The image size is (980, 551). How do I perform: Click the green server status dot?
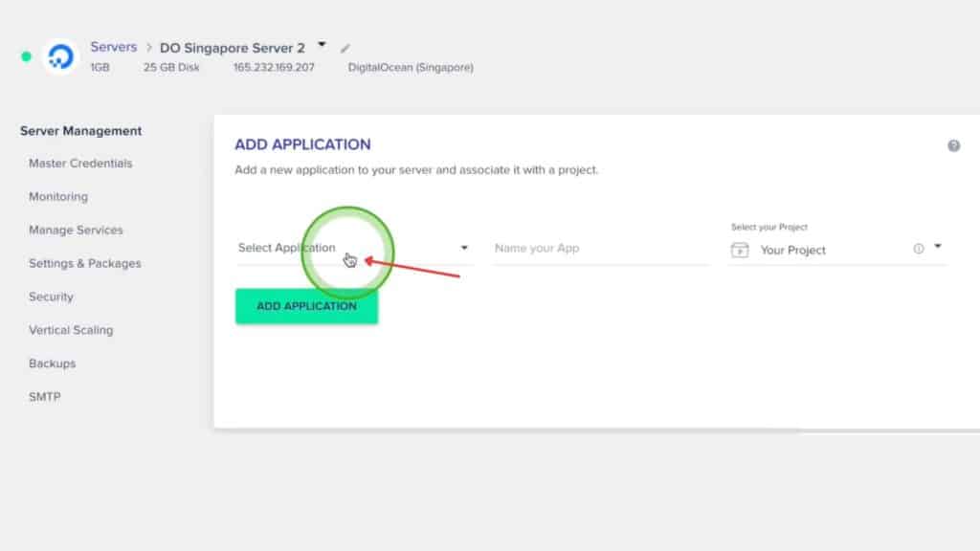coord(26,55)
